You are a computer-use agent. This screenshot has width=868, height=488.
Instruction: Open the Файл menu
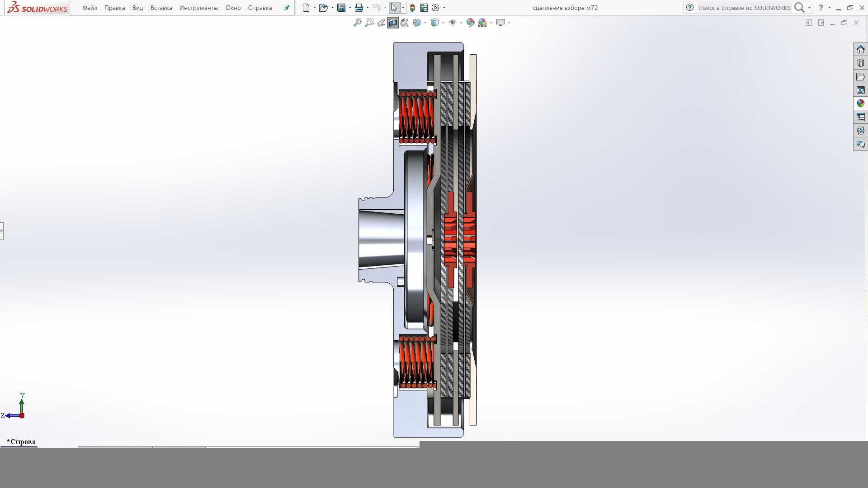90,8
